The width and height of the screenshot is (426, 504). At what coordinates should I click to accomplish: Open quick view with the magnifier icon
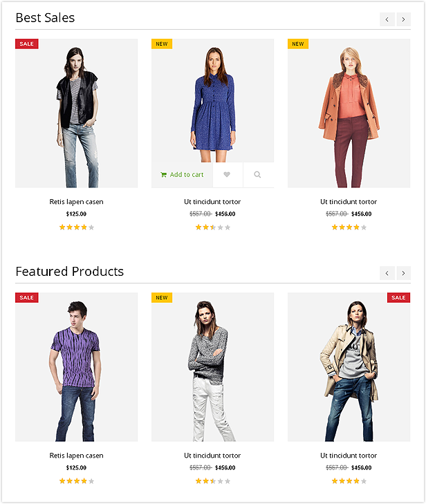(x=257, y=174)
